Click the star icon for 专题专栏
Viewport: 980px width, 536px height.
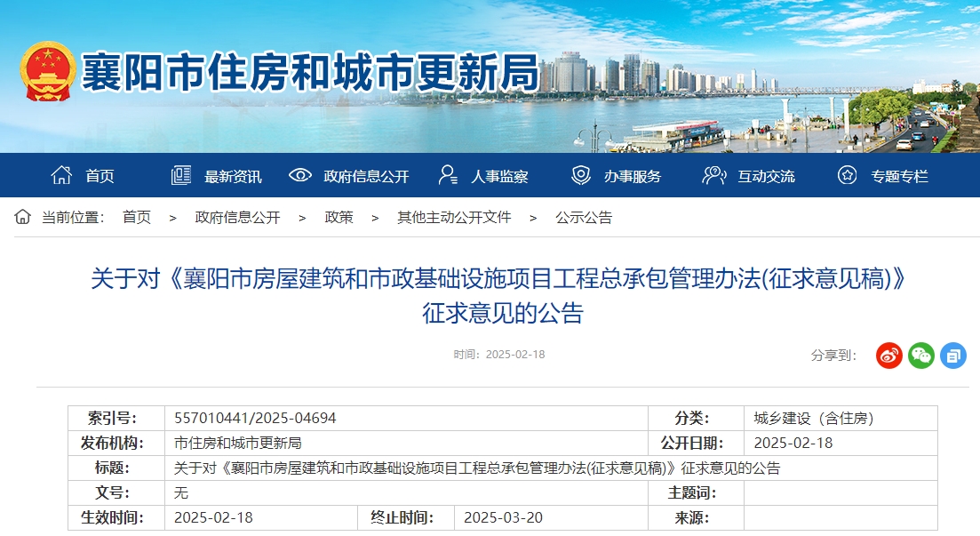(848, 175)
